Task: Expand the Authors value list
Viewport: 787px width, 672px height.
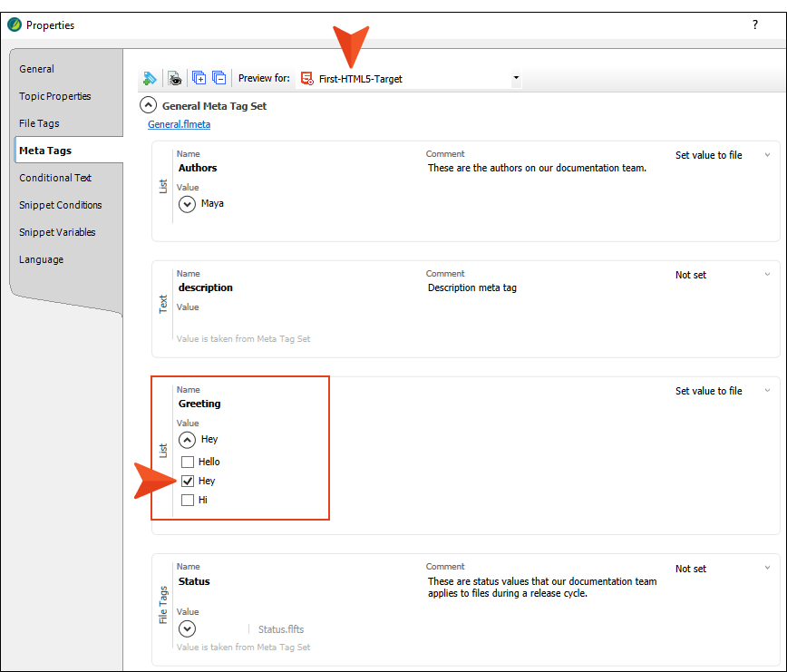Action: (187, 204)
